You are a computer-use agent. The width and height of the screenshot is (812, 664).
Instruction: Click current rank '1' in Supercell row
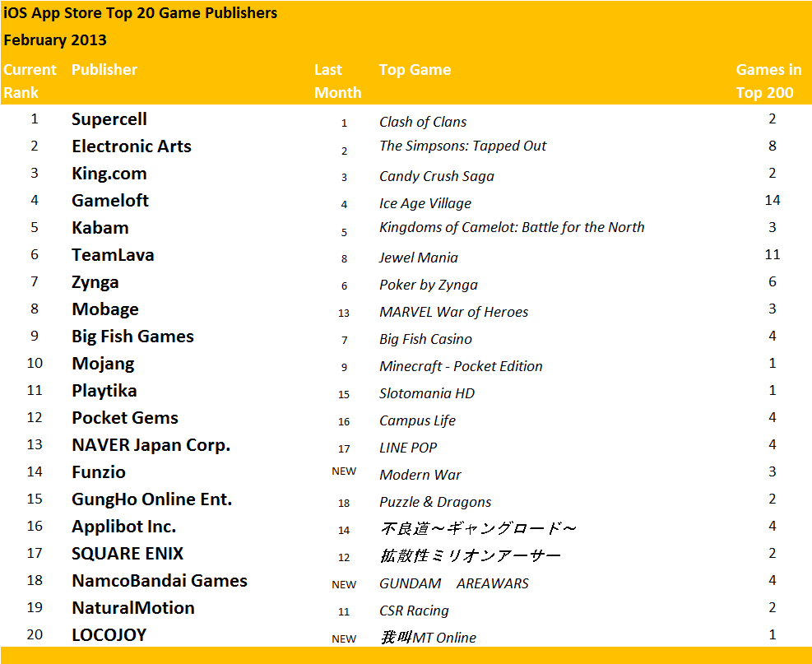(x=35, y=119)
